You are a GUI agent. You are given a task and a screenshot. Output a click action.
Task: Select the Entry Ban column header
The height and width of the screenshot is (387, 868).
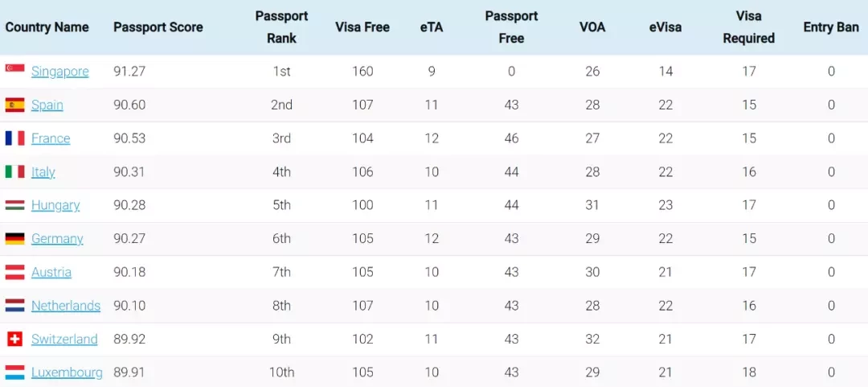pyautogui.click(x=831, y=27)
